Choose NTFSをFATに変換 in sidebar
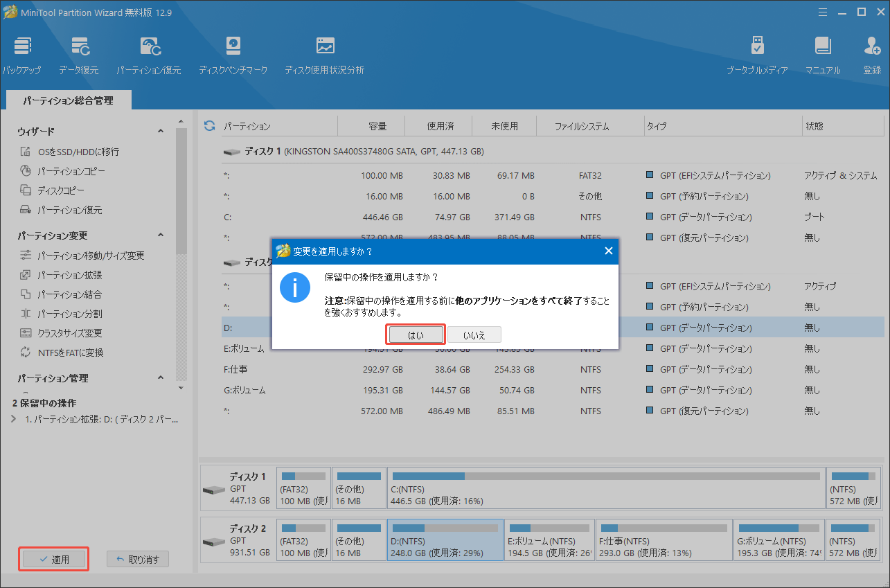 [x=62, y=353]
